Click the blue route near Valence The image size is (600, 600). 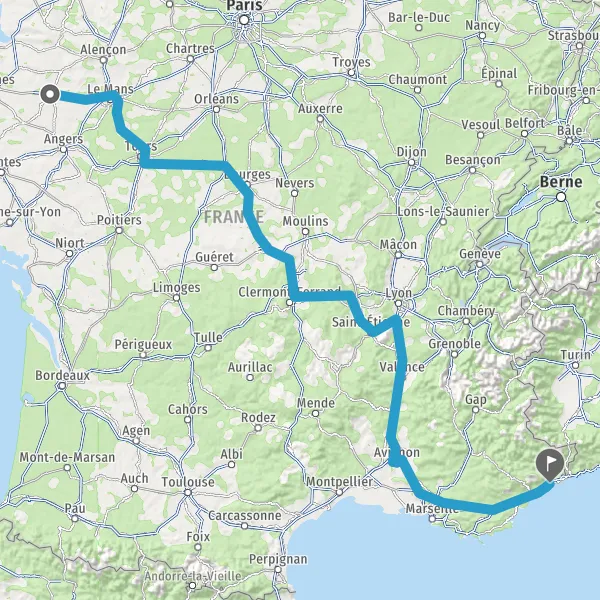pyautogui.click(x=399, y=367)
